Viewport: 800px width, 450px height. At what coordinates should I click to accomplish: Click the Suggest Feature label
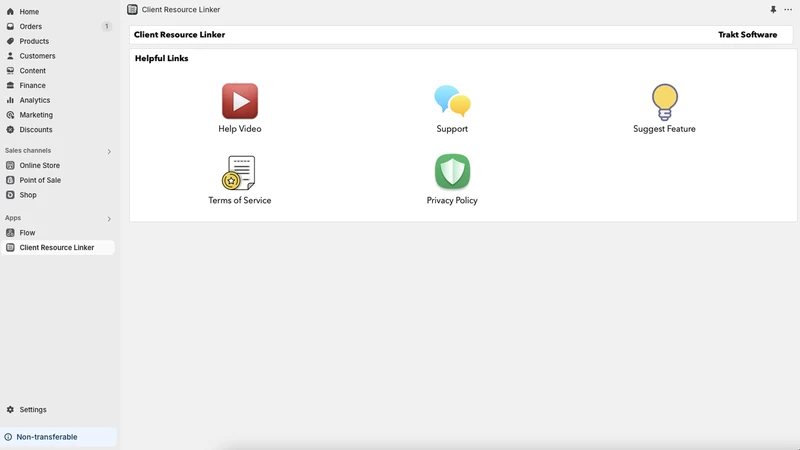[x=664, y=129]
